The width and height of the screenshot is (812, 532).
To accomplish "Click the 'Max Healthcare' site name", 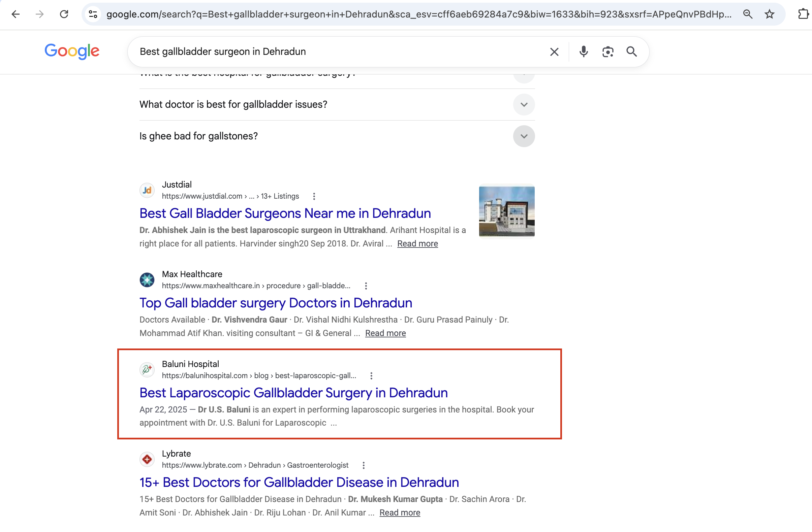I will (192, 274).
